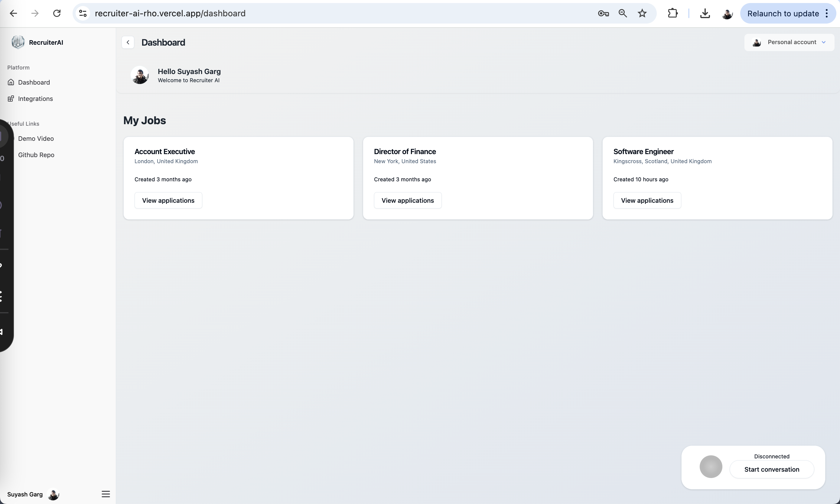Collapse sidebar with the back chevron button

(128, 42)
